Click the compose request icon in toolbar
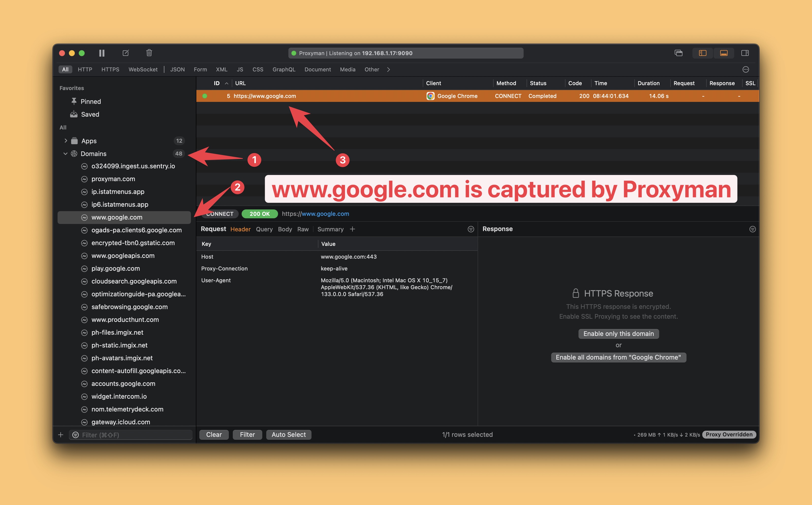The width and height of the screenshot is (812, 505). [126, 53]
